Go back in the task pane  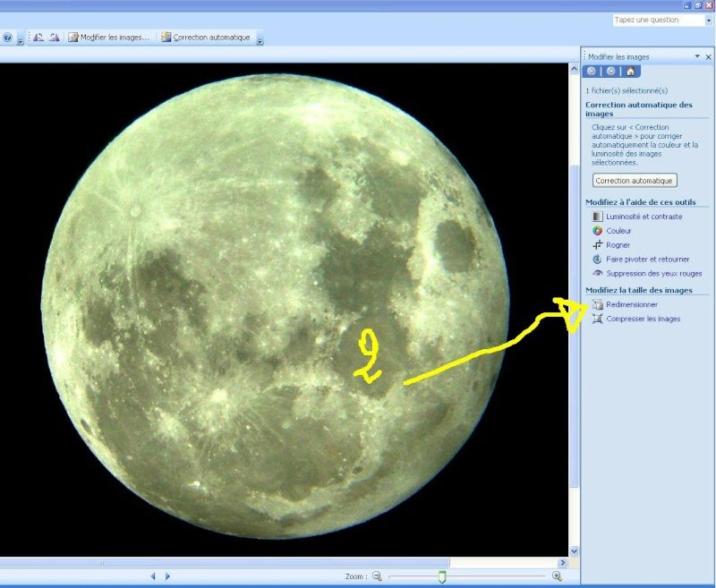[x=591, y=72]
